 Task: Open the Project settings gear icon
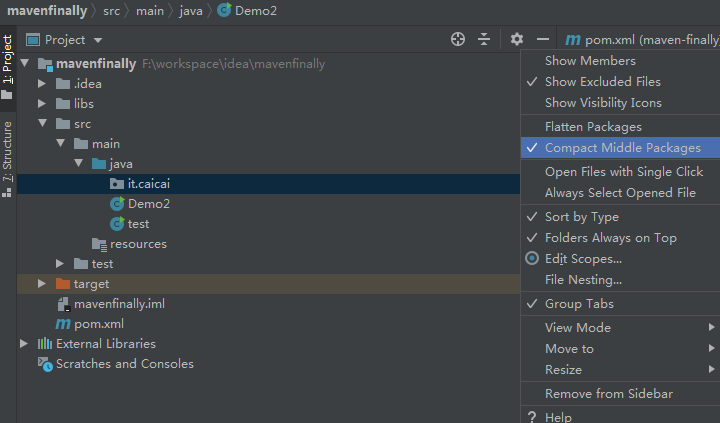516,39
